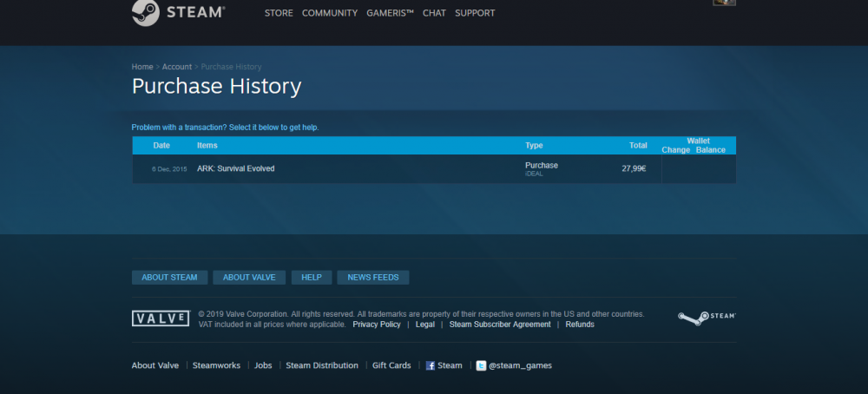Click the Purchase iDEAL type cell
The height and width of the screenshot is (394, 868).
(x=542, y=168)
